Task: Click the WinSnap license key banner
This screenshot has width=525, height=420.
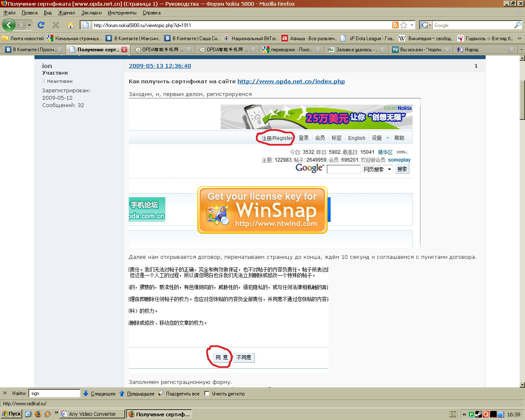Action: [262, 210]
